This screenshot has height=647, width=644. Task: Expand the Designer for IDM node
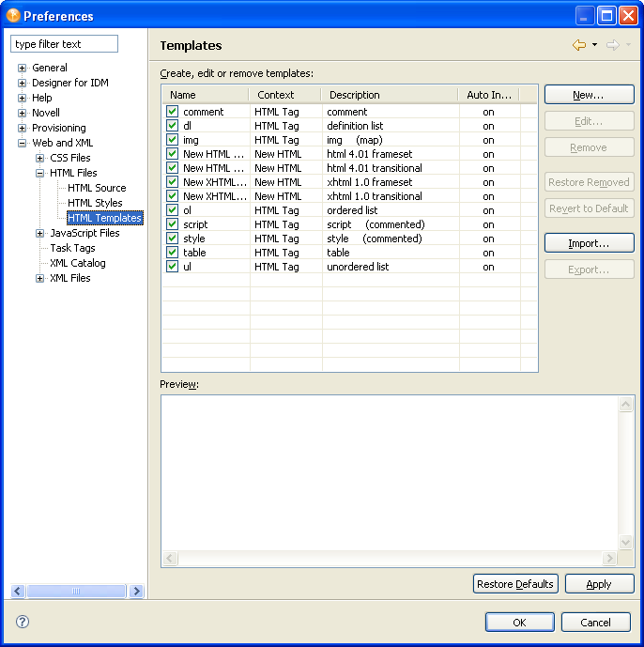pyautogui.click(x=22, y=83)
